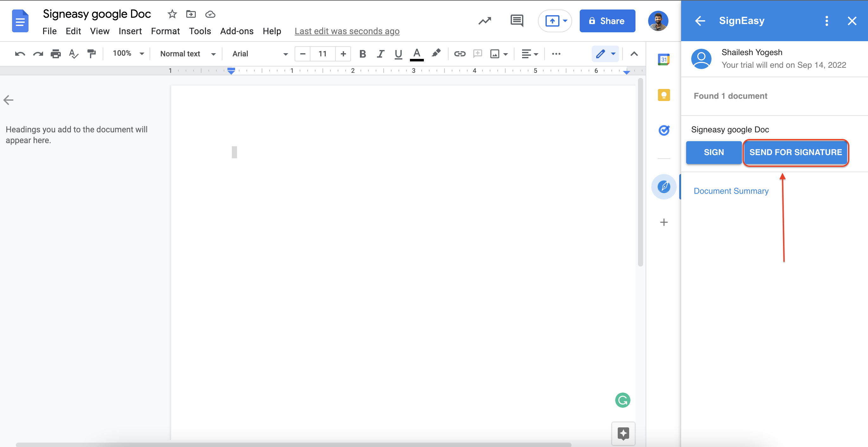Print the document
This screenshot has width=868, height=447.
pyautogui.click(x=56, y=54)
